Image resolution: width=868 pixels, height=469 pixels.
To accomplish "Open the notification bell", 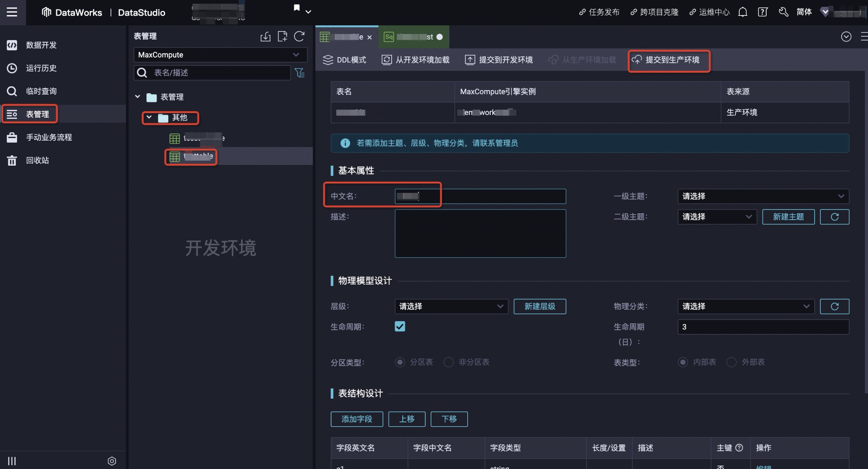I will (x=742, y=12).
